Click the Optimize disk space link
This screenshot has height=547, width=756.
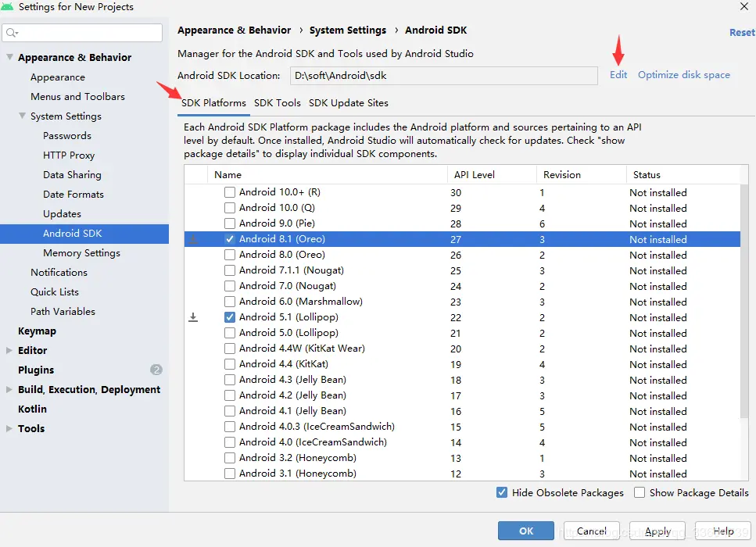click(684, 75)
